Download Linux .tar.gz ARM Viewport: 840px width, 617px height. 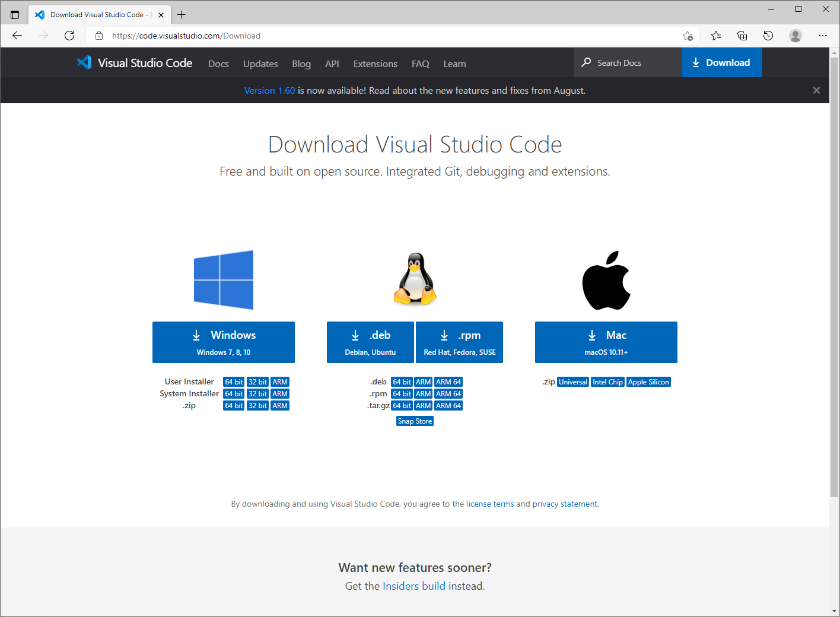pyautogui.click(x=424, y=406)
